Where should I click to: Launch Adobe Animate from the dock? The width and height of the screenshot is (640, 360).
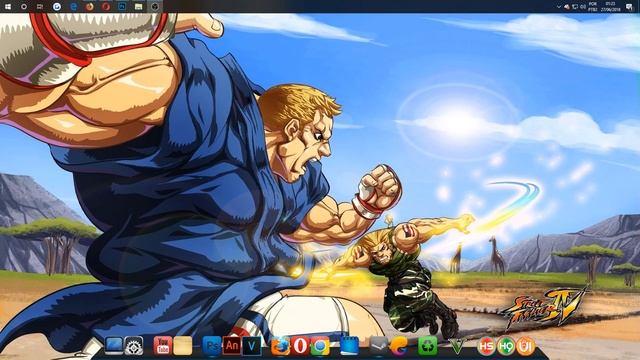231,346
